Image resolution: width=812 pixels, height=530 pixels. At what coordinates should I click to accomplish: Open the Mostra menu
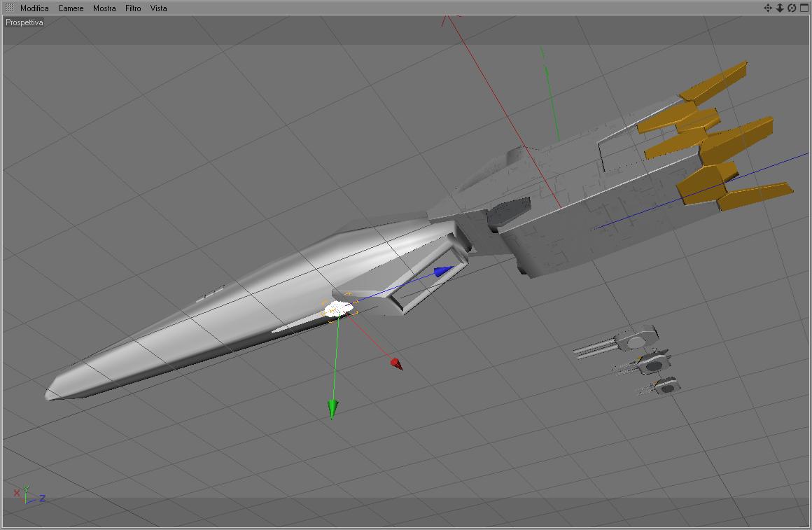[104, 8]
